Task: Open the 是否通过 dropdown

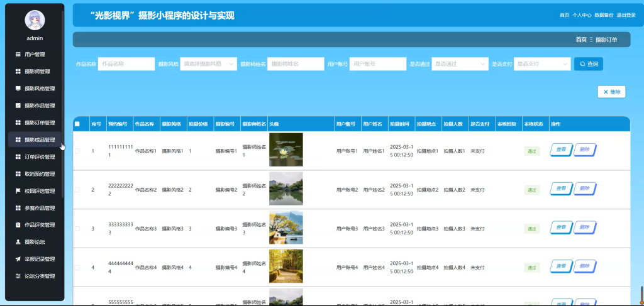Action: pyautogui.click(x=460, y=64)
